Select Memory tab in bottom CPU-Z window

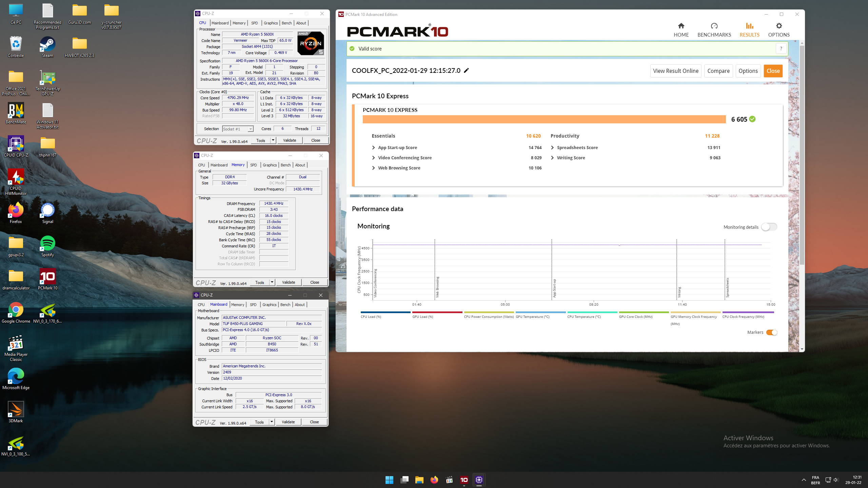(x=238, y=305)
